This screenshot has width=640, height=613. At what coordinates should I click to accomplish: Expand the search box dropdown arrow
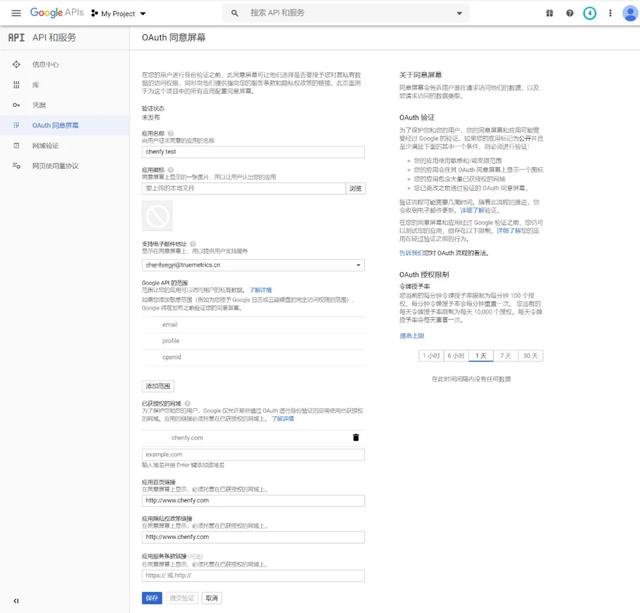pyautogui.click(x=459, y=13)
